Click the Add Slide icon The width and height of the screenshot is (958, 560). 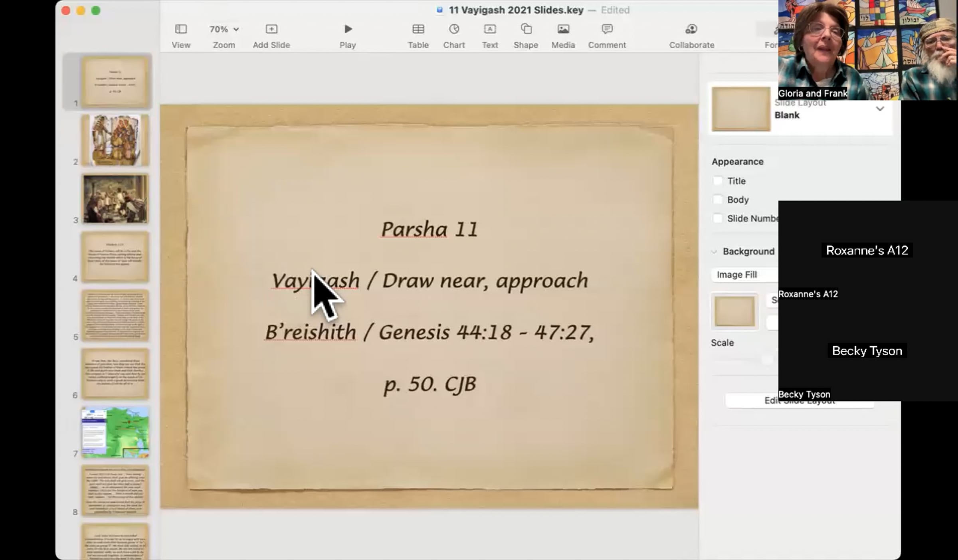coord(271,29)
